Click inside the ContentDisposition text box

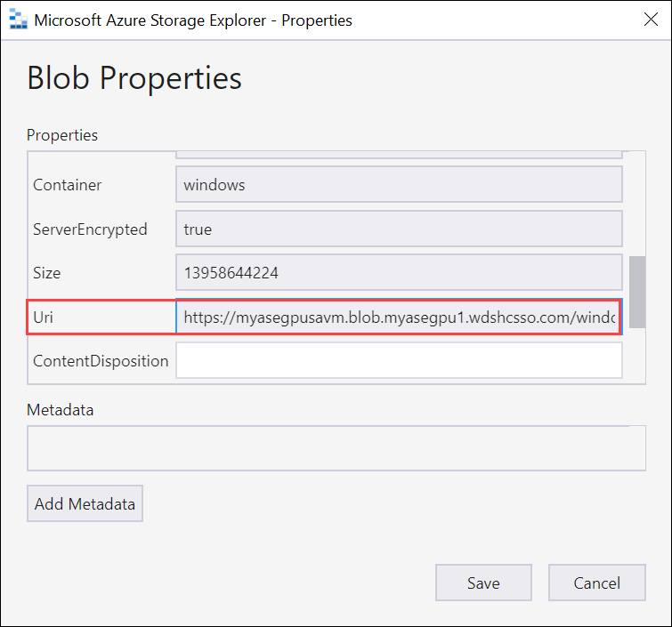399,360
